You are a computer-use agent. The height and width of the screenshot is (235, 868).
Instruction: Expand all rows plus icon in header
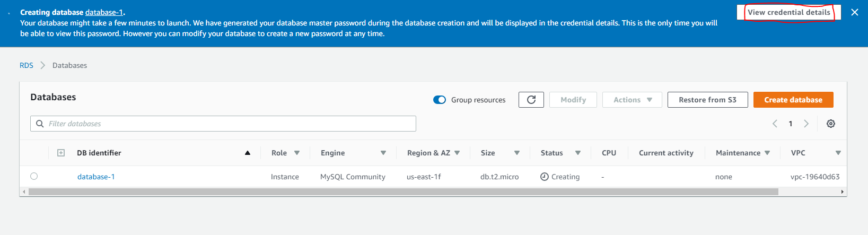(x=61, y=153)
